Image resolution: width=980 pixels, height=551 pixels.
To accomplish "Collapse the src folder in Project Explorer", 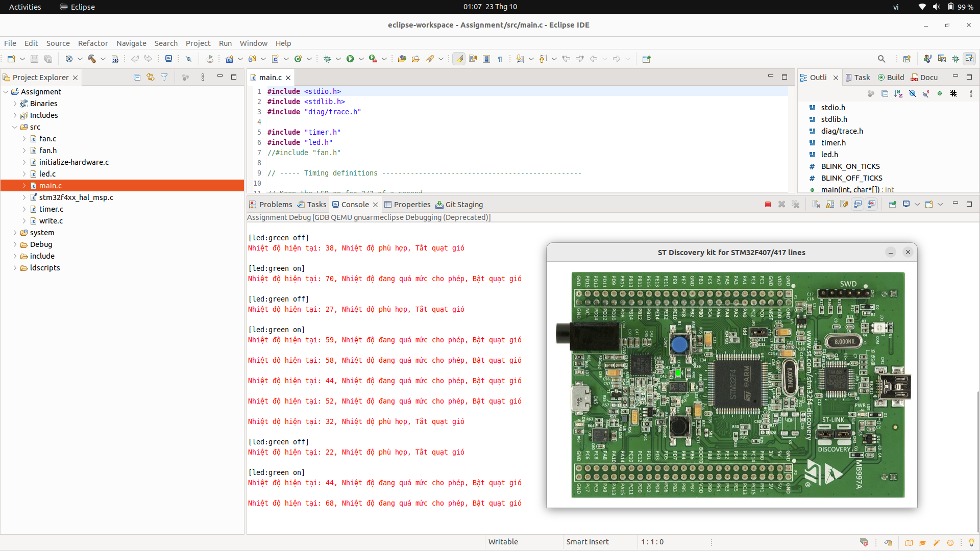I will 15,127.
